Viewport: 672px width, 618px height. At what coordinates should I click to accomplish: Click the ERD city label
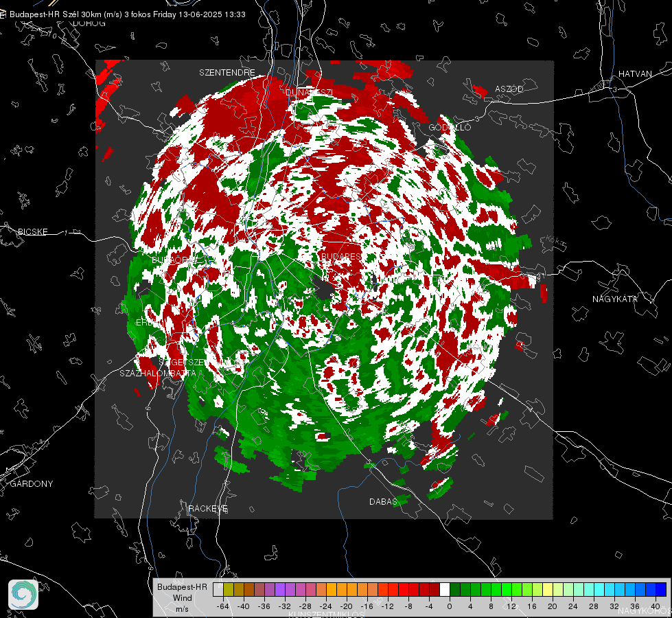[x=144, y=323]
